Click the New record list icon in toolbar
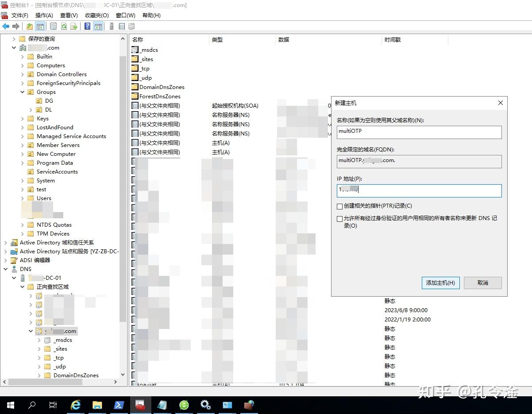This screenshot has width=532, height=414. coord(122,27)
